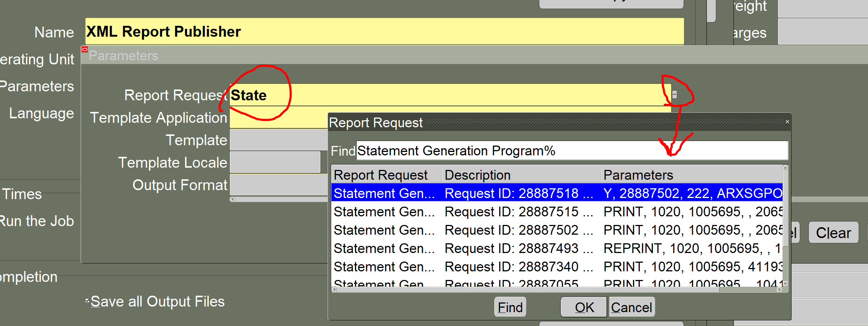This screenshot has width=868, height=326.
Task: Click the Find button in Report Request dialog
Action: tap(510, 307)
